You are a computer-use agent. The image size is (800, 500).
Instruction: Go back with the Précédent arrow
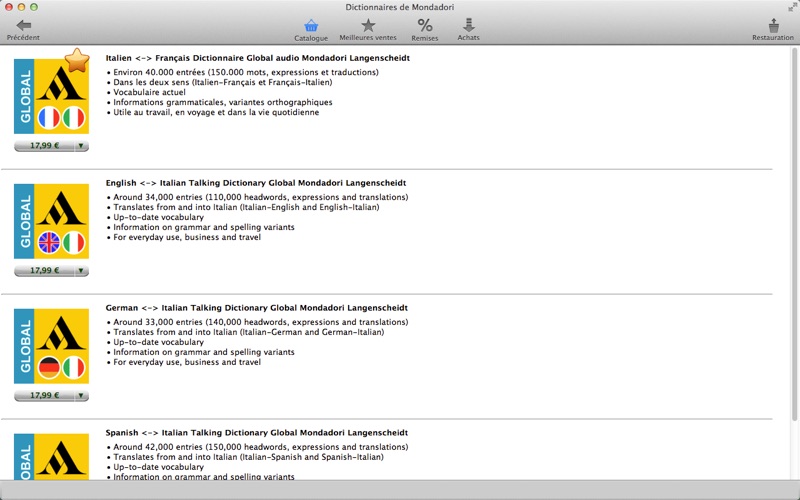click(23, 30)
